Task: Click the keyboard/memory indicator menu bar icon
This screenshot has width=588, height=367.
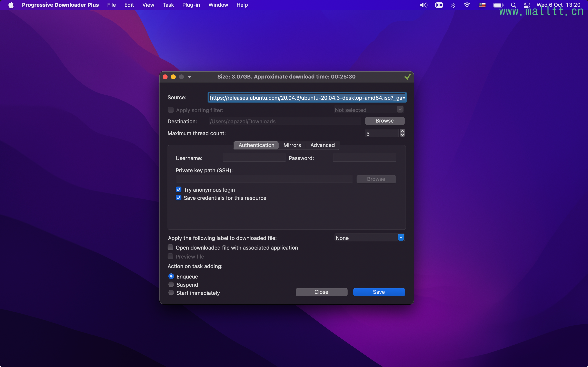Action: coord(439,5)
